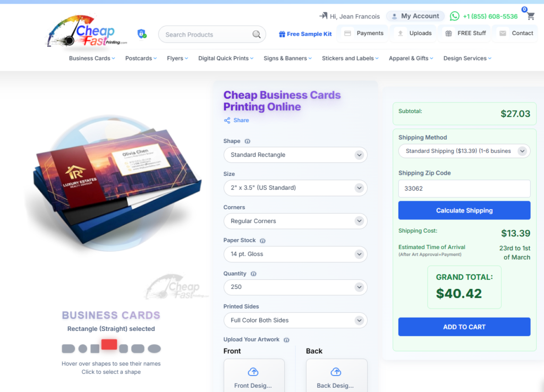Click the WhatsApp phone icon
The width and height of the screenshot is (544, 392).
tap(455, 16)
